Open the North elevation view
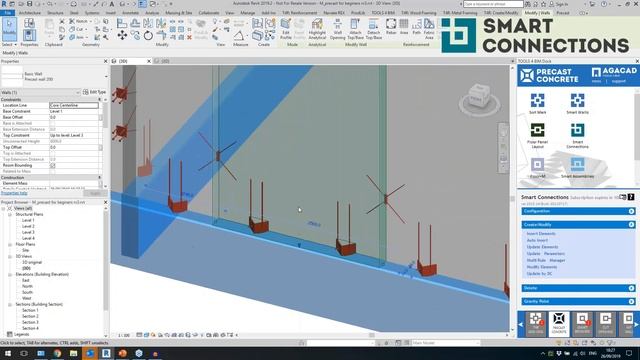Viewport: 640px width, 360px height. click(27, 286)
